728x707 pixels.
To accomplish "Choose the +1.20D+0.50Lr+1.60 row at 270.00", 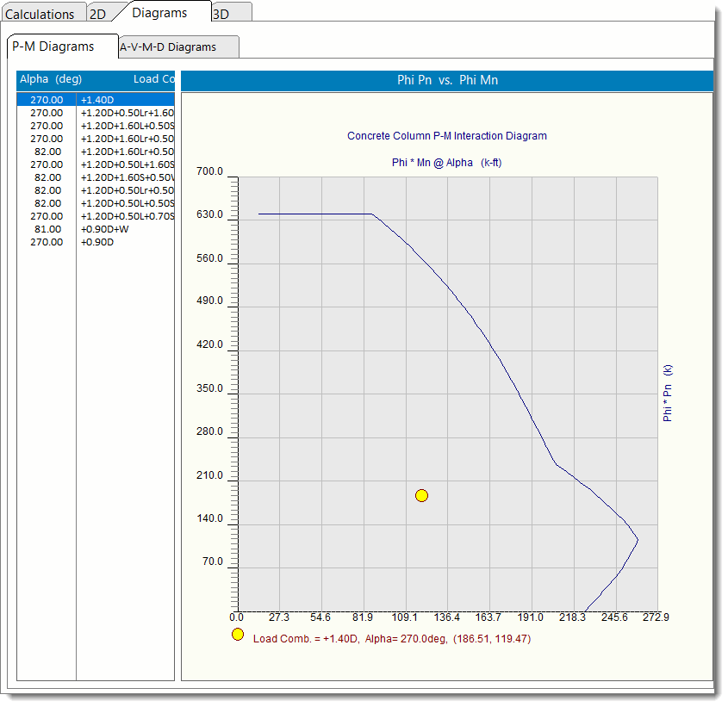I will coord(127,113).
